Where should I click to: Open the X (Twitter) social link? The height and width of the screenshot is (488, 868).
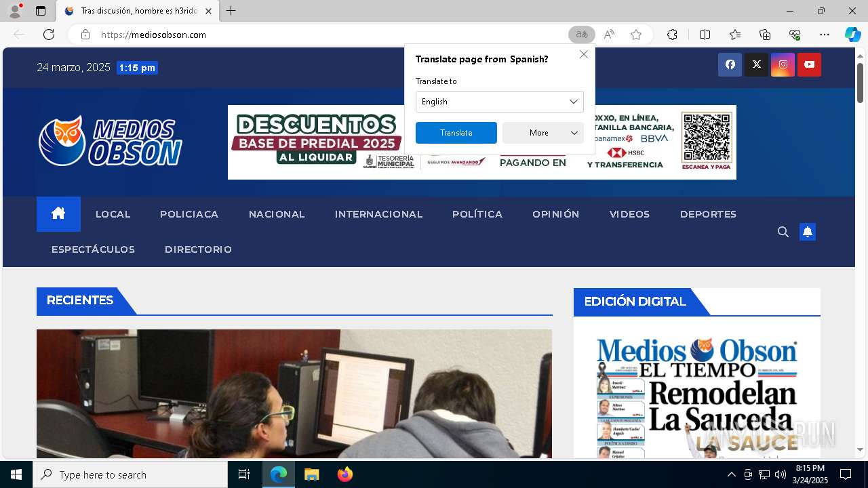pyautogui.click(x=756, y=64)
